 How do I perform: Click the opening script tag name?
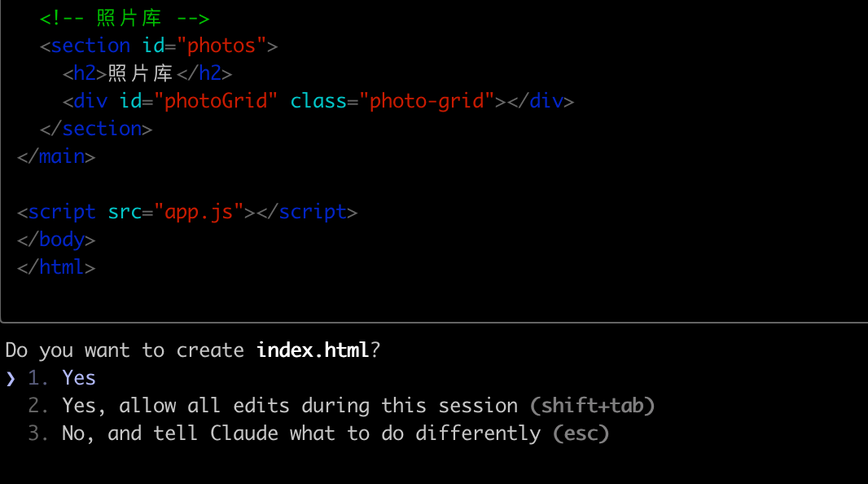(x=62, y=212)
